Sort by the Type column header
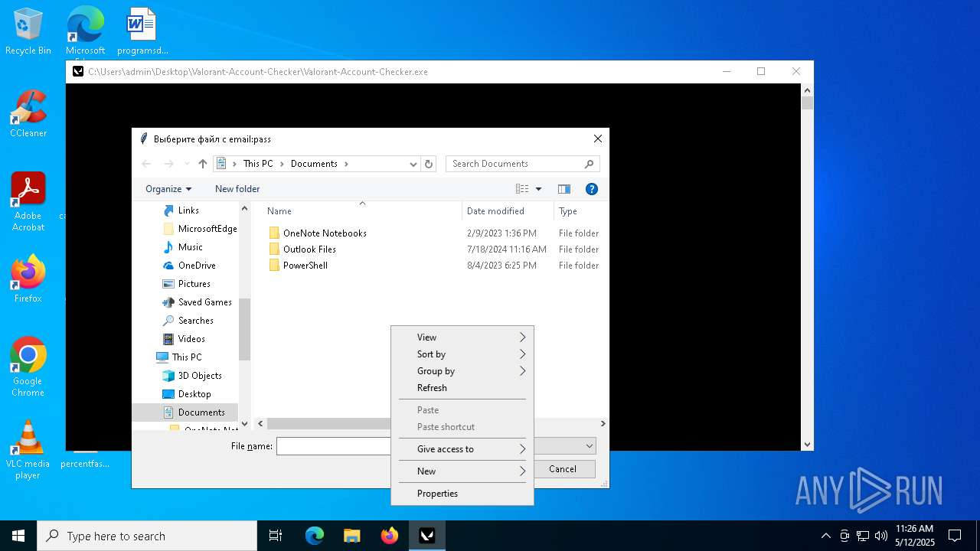980x551 pixels. pyautogui.click(x=581, y=211)
